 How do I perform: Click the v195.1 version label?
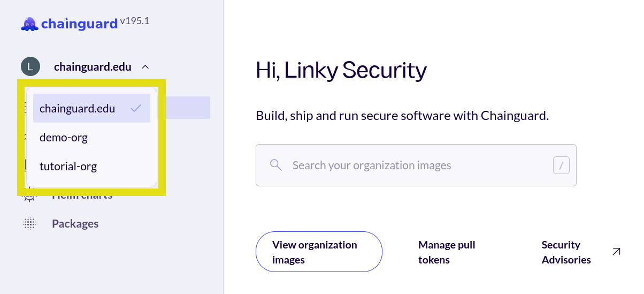[x=135, y=21]
